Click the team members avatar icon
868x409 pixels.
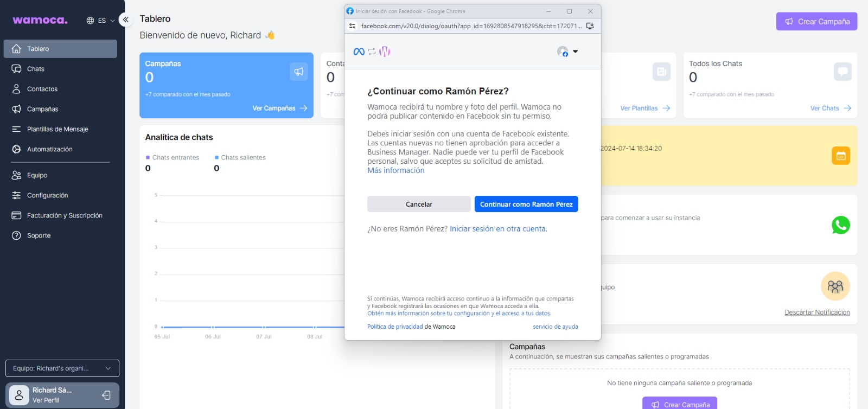click(835, 286)
